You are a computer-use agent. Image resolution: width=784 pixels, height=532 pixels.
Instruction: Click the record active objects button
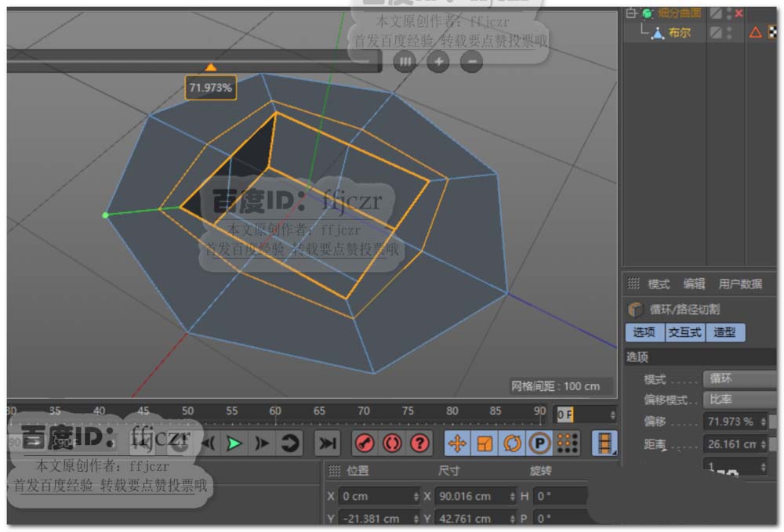point(365,443)
